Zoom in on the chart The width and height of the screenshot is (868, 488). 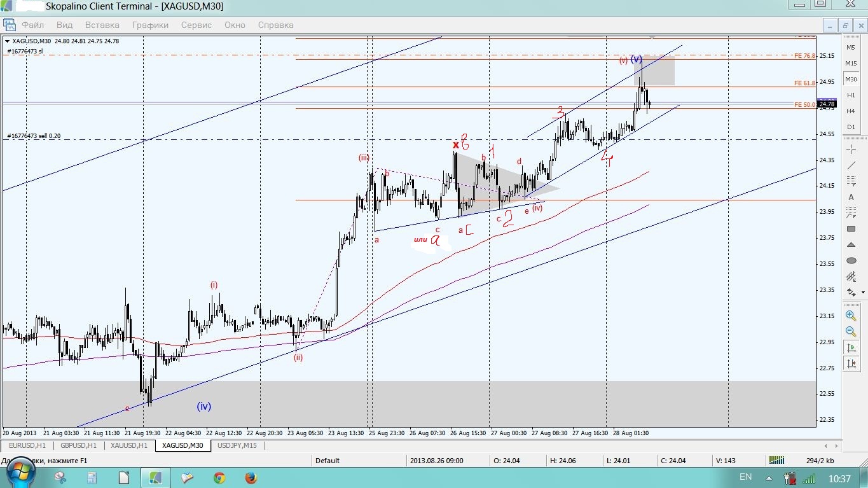pyautogui.click(x=851, y=316)
